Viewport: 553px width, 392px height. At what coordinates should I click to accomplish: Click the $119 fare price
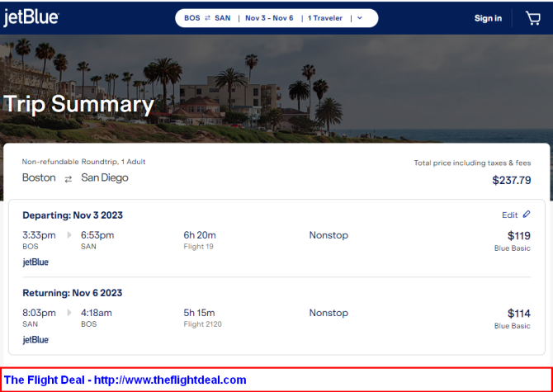tap(519, 235)
